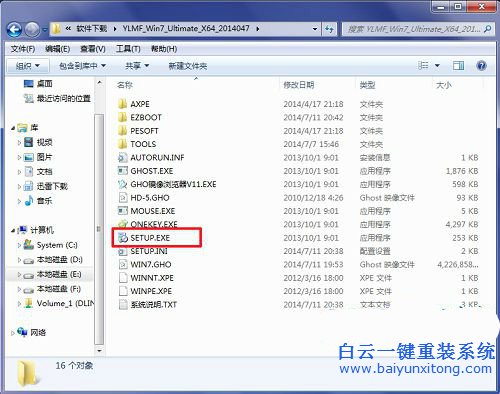Open the 组织 dropdown button

tap(28, 66)
